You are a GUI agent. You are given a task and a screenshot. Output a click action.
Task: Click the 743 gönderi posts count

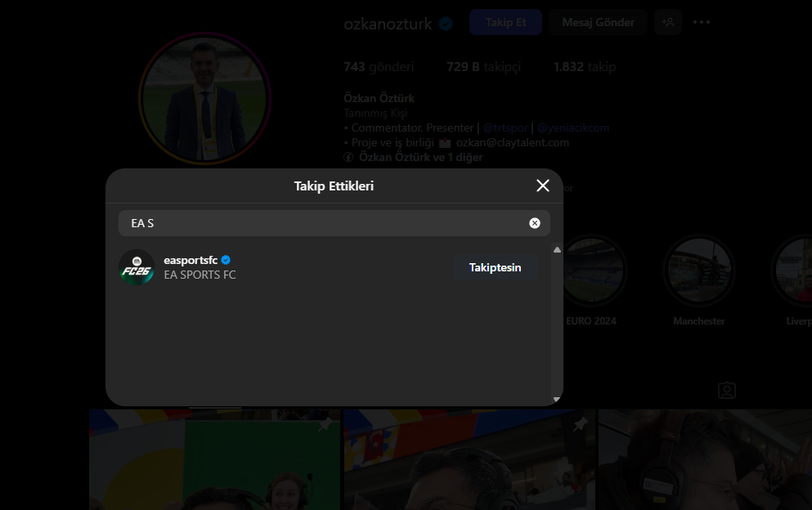[x=379, y=67]
